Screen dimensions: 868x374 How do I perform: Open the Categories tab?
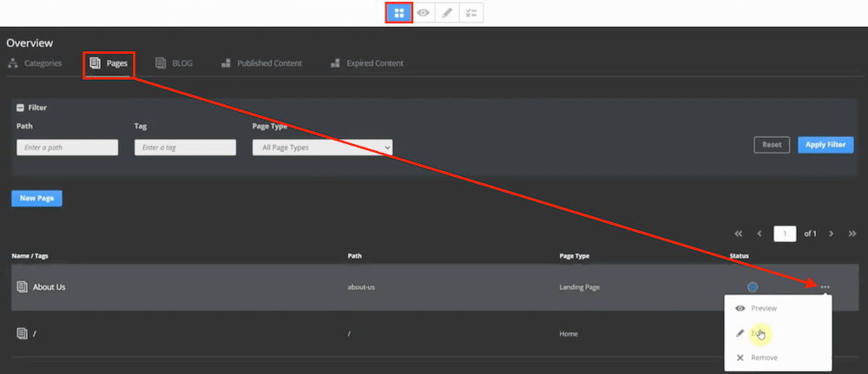point(35,63)
